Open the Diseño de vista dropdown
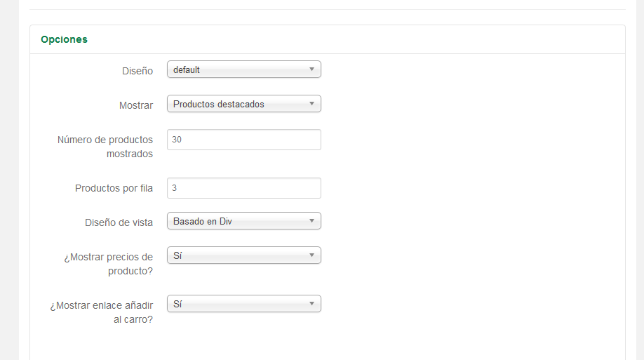 coord(244,221)
